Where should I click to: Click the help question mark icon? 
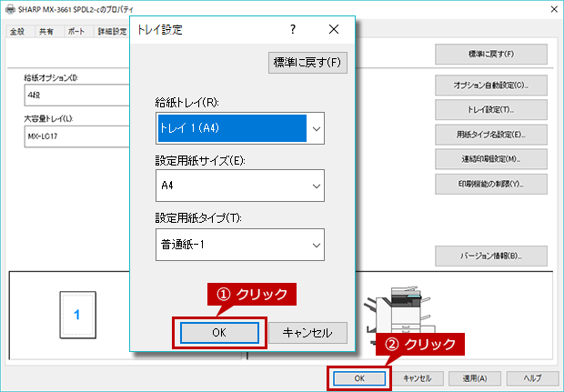293,29
